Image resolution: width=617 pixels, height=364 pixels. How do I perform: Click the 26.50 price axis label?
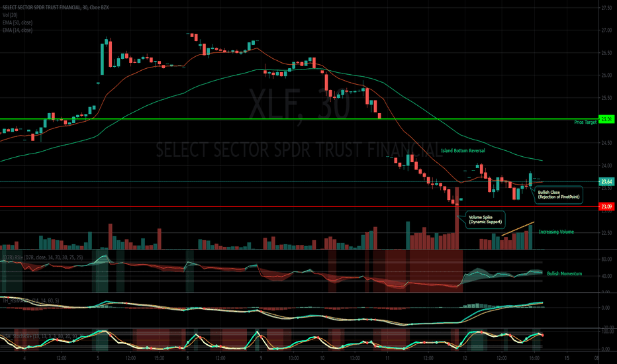(606, 53)
